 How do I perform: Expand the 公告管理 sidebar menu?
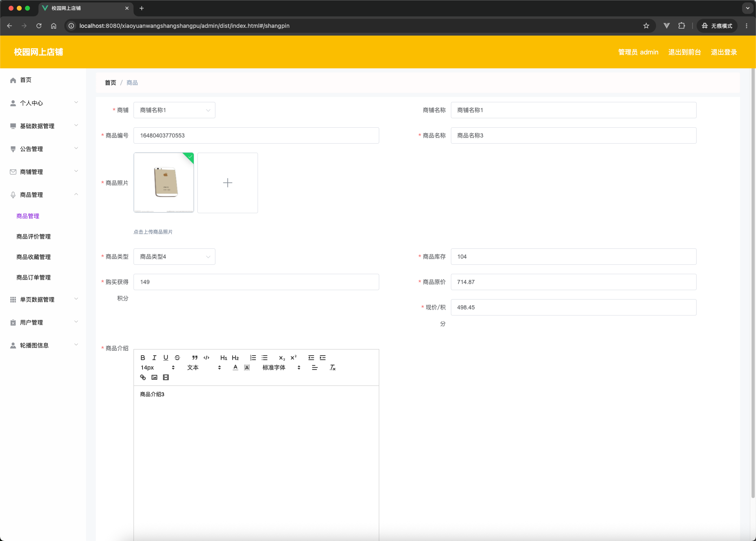(x=43, y=149)
